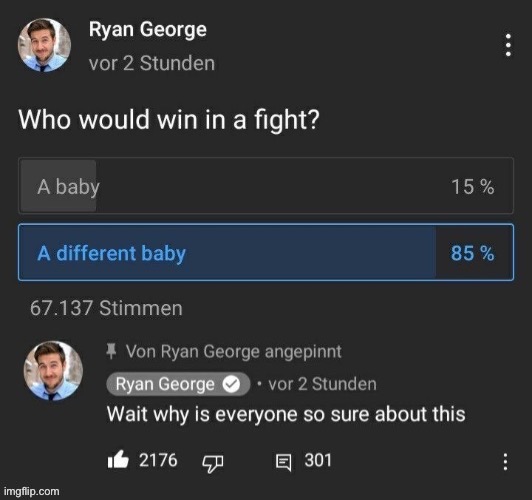Click the 2176 likes count
The image size is (532, 500).
pyautogui.click(x=158, y=460)
